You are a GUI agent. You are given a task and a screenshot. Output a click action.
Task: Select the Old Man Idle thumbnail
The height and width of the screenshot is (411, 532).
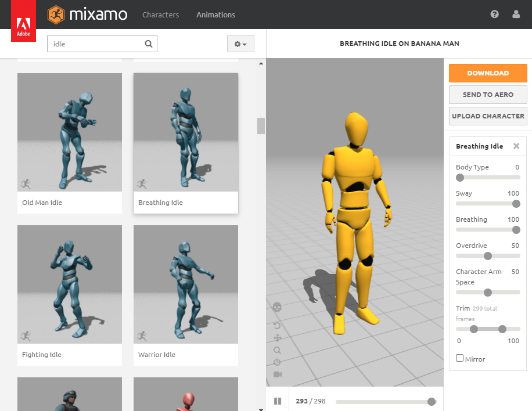(x=70, y=132)
